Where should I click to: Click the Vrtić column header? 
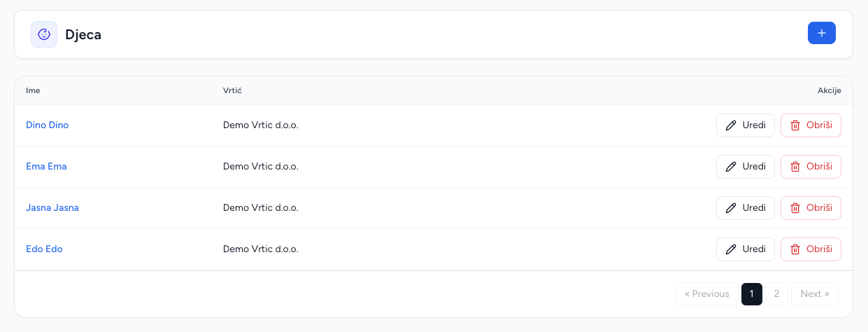tap(232, 90)
